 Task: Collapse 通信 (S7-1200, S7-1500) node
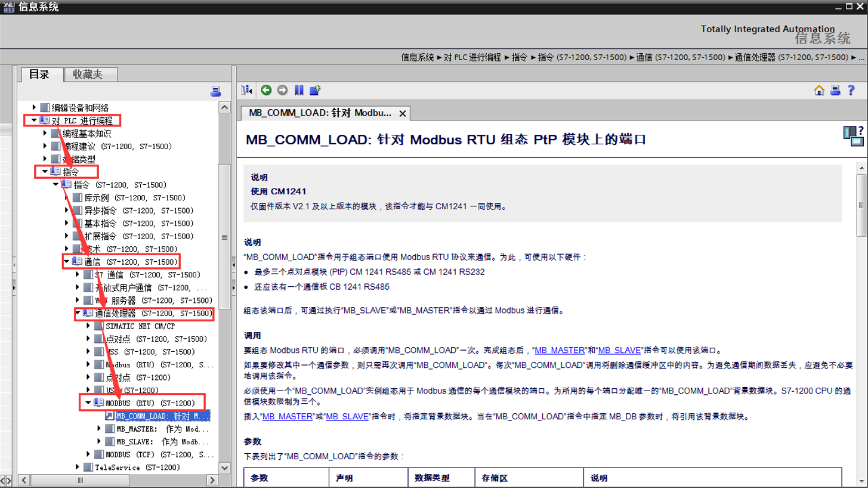click(67, 262)
